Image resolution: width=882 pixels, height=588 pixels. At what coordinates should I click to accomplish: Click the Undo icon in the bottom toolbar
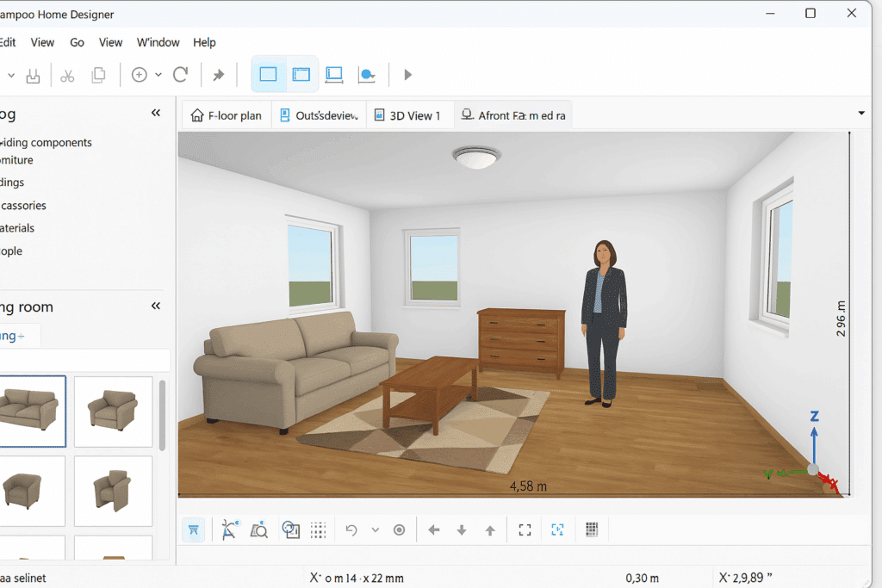pos(352,529)
